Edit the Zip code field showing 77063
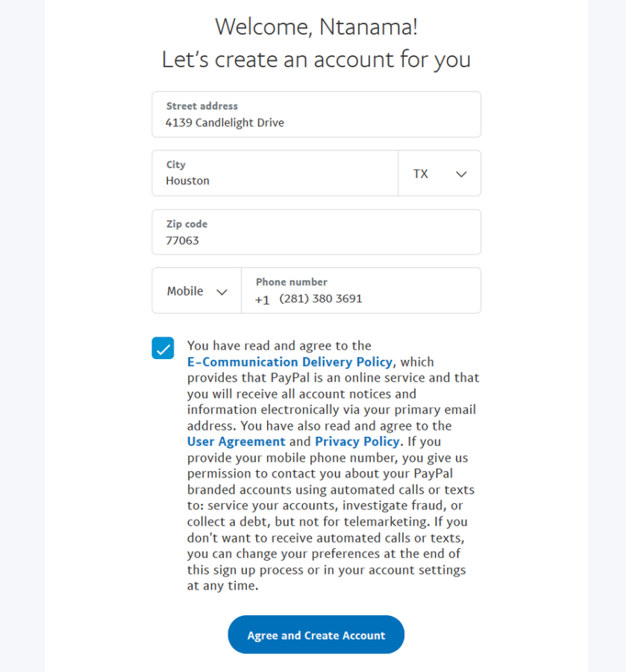The width and height of the screenshot is (626, 672). pyautogui.click(x=316, y=232)
